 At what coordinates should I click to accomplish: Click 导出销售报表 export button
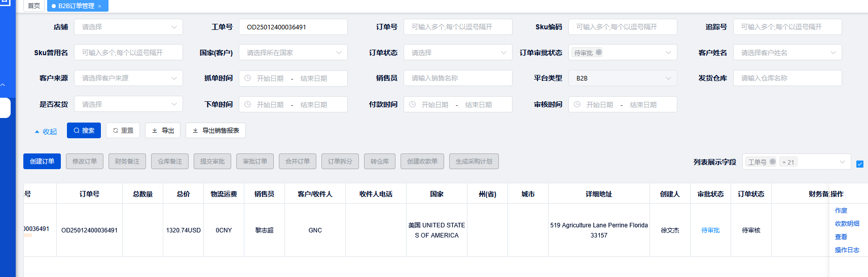click(x=215, y=130)
